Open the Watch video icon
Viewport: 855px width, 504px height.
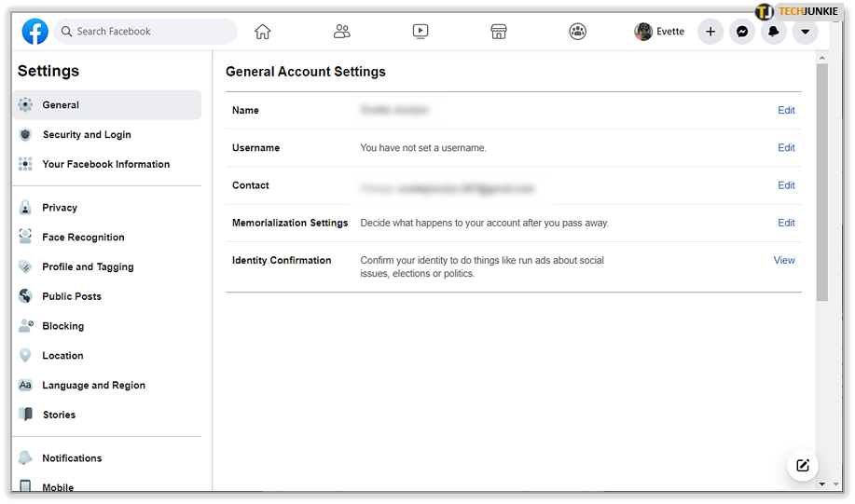coord(421,31)
